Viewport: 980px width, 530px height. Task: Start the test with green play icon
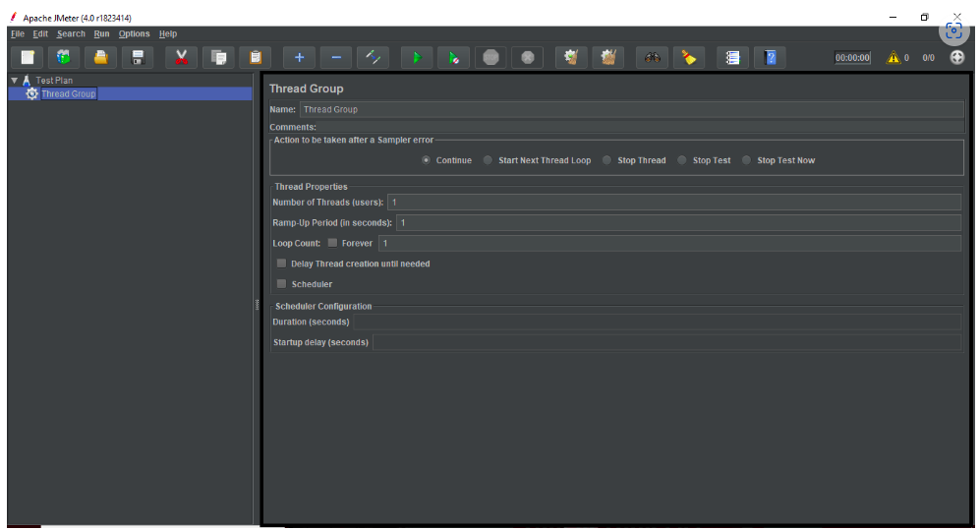pyautogui.click(x=416, y=58)
